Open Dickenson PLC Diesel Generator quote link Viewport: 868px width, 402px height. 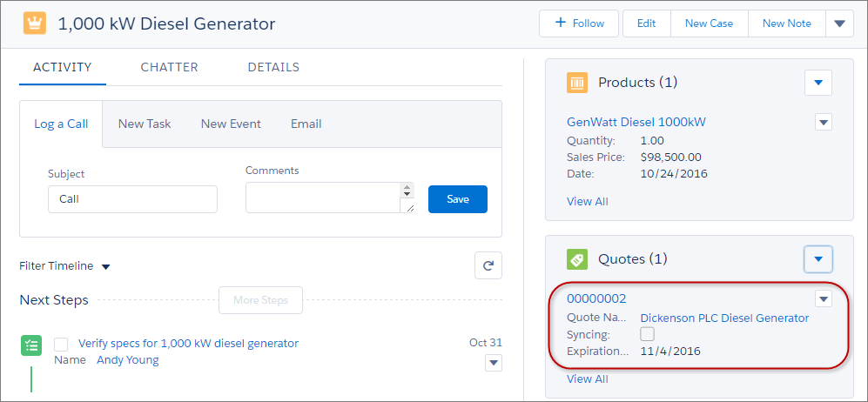tap(724, 318)
